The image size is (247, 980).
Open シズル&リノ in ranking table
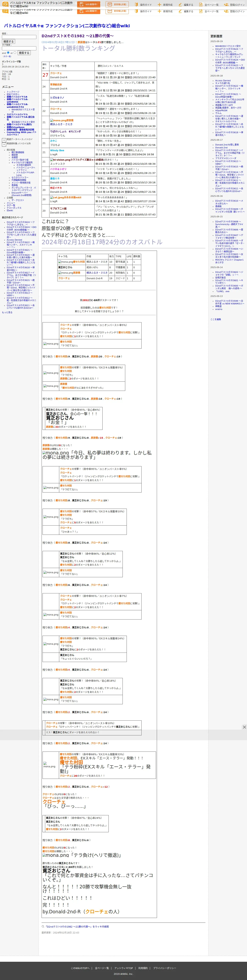click(x=57, y=98)
